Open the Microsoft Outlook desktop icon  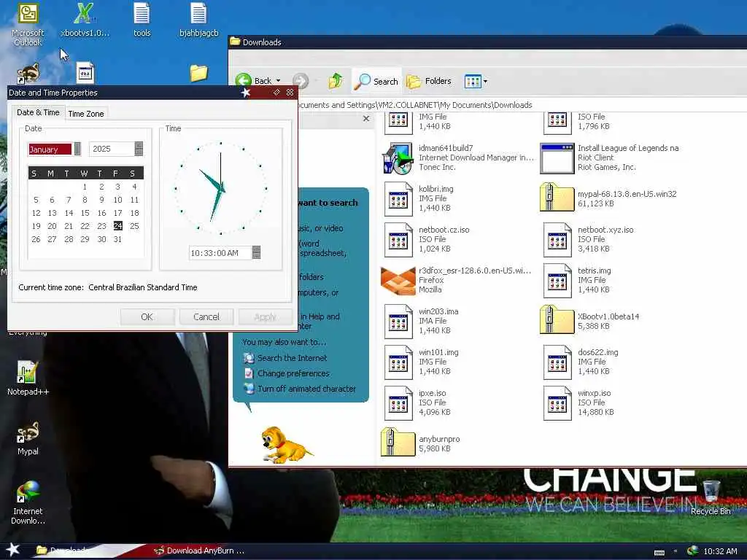28,24
